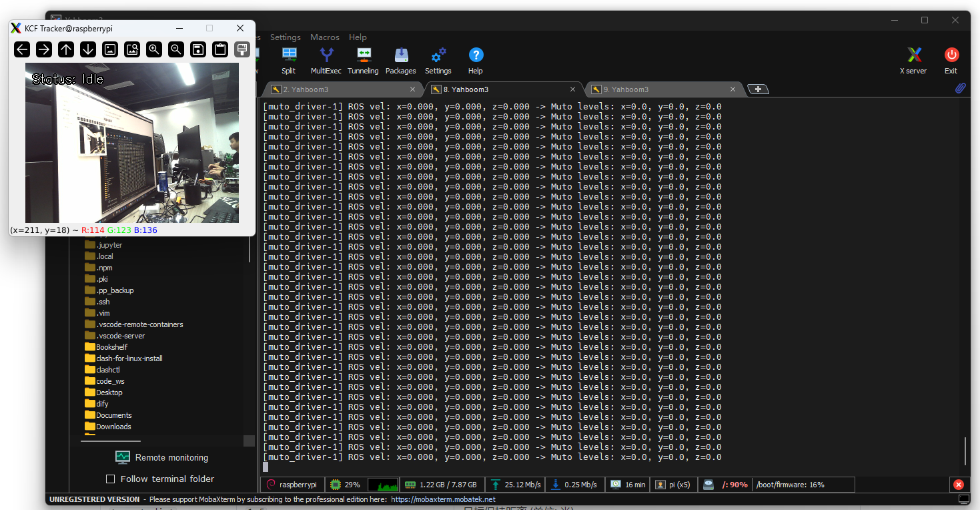Image resolution: width=980 pixels, height=510 pixels.
Task: Select the Desktop folder
Action: pos(103,393)
